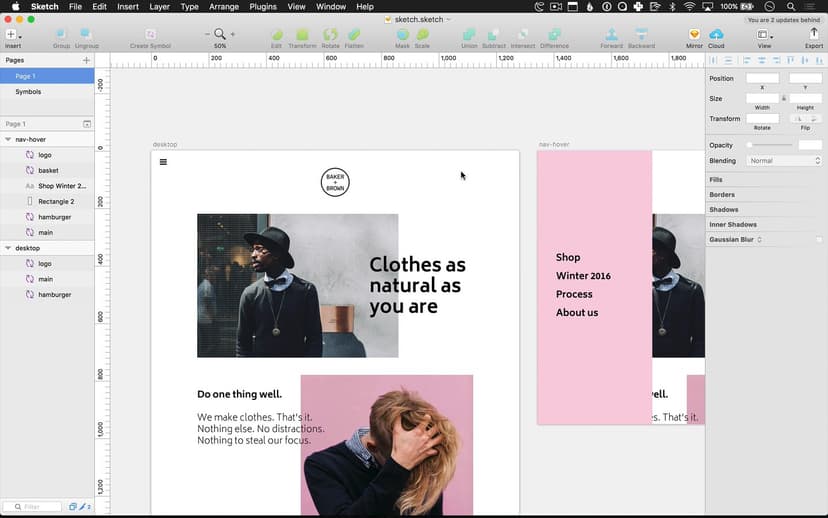The width and height of the screenshot is (828, 518).
Task: Click the Export icon in toolbar
Action: pyautogui.click(x=813, y=36)
